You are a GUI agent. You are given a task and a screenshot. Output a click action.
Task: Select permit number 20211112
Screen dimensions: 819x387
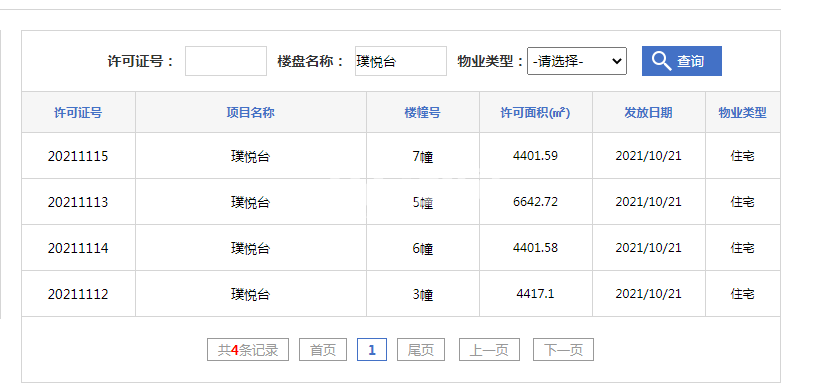click(78, 294)
